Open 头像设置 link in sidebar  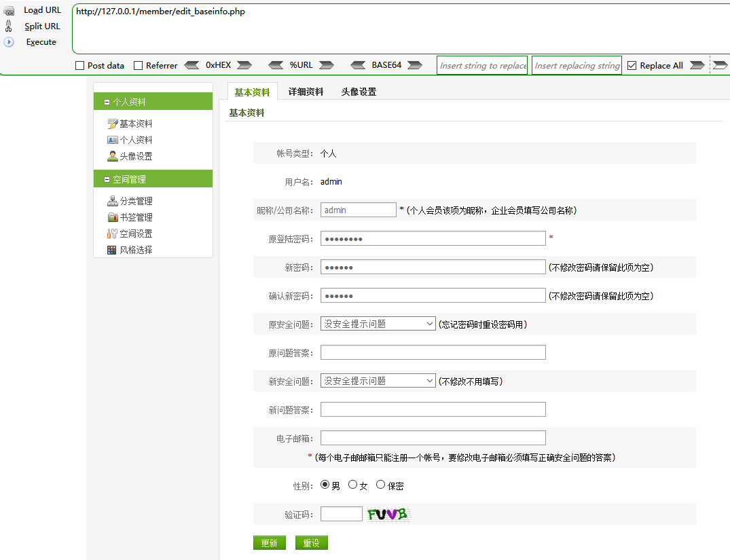pyautogui.click(x=136, y=156)
